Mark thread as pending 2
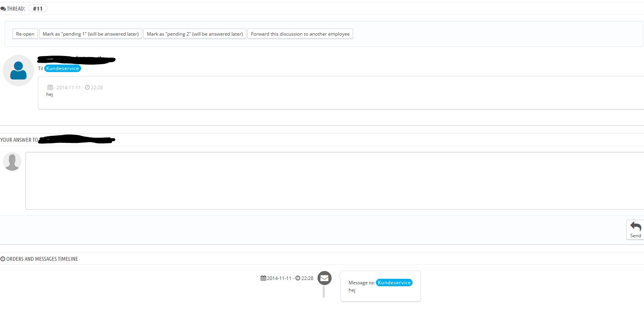Image resolution: width=644 pixels, height=316 pixels. 195,34
